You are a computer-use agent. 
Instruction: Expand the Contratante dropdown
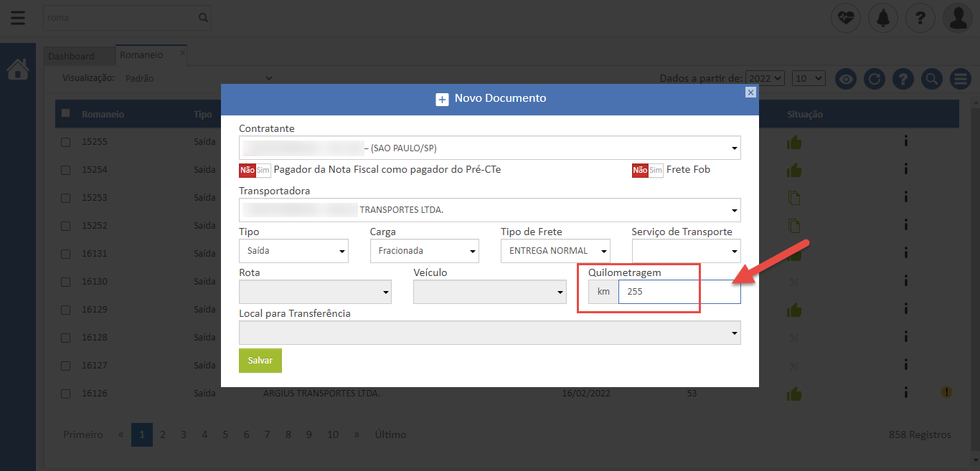(x=489, y=148)
